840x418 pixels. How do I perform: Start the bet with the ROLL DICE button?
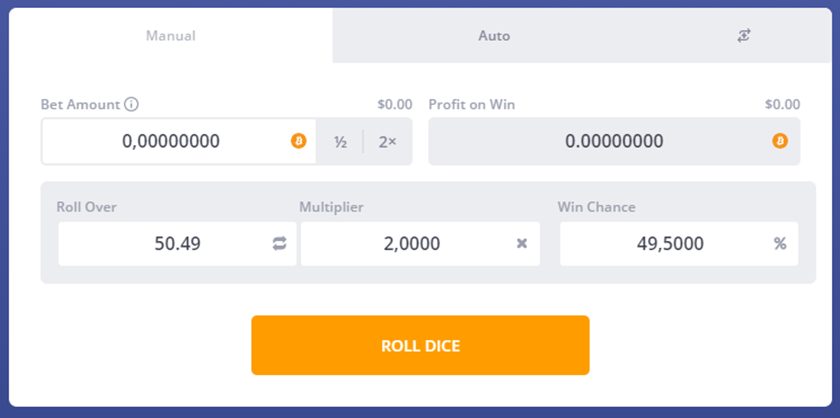(x=421, y=345)
